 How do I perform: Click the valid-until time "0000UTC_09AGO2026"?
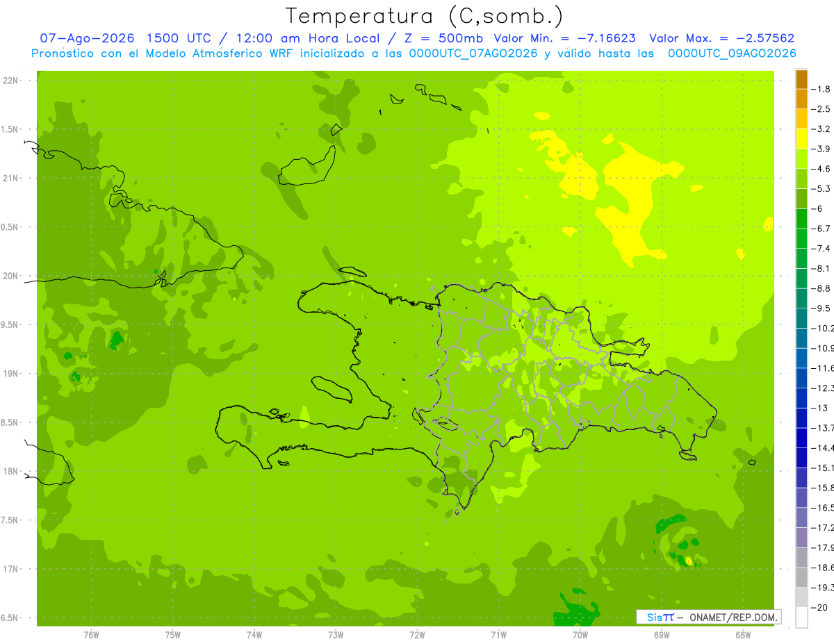[732, 53]
